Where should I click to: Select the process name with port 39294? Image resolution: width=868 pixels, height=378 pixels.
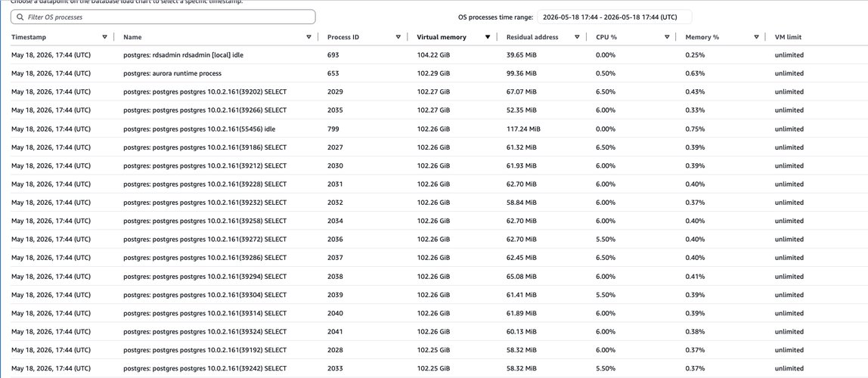[x=205, y=276]
